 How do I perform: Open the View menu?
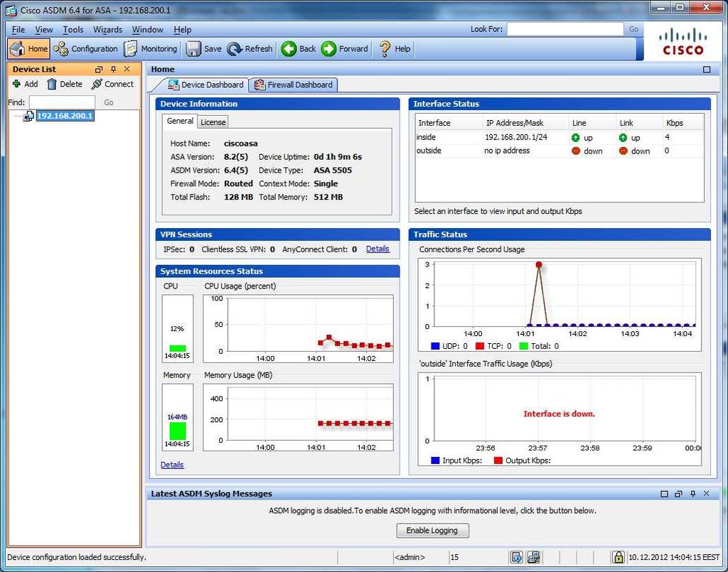43,30
